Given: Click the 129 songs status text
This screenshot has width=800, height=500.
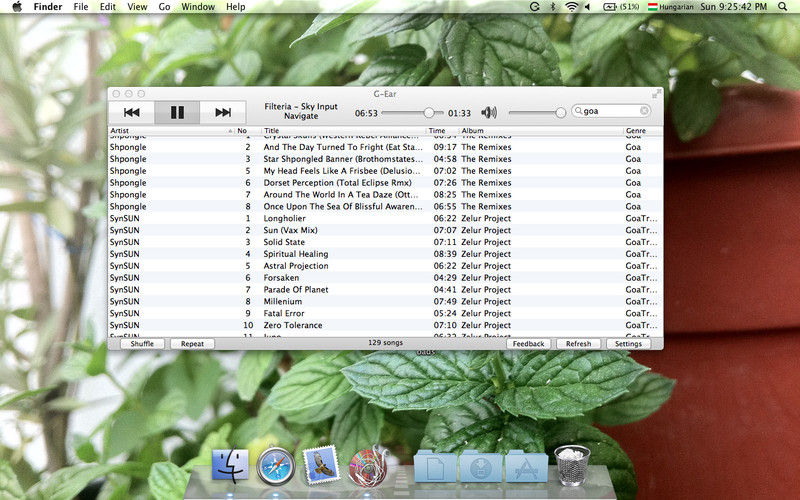Looking at the screenshot, I should coord(386,343).
